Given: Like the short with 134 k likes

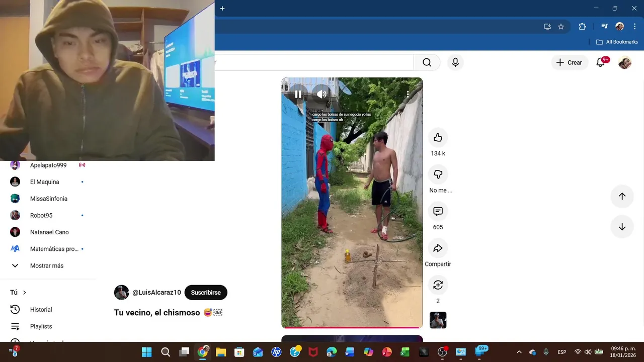Looking at the screenshot, I should [x=438, y=137].
